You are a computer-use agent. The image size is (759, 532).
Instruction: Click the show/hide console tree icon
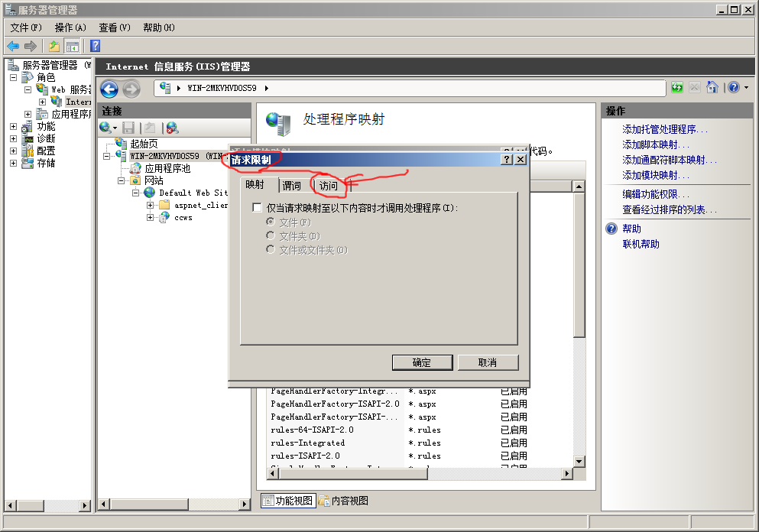[x=72, y=47]
